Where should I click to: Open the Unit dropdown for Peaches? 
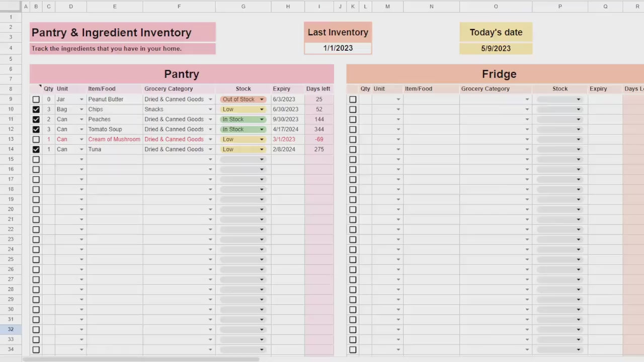(x=81, y=119)
